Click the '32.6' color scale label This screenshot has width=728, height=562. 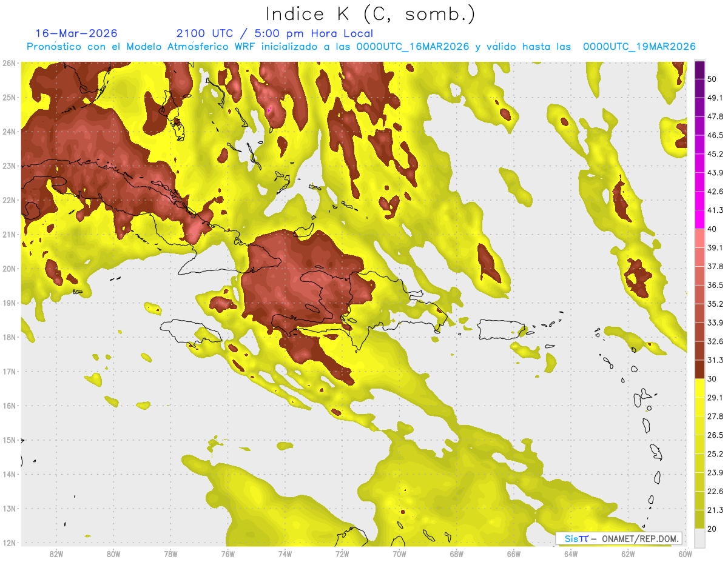715,342
